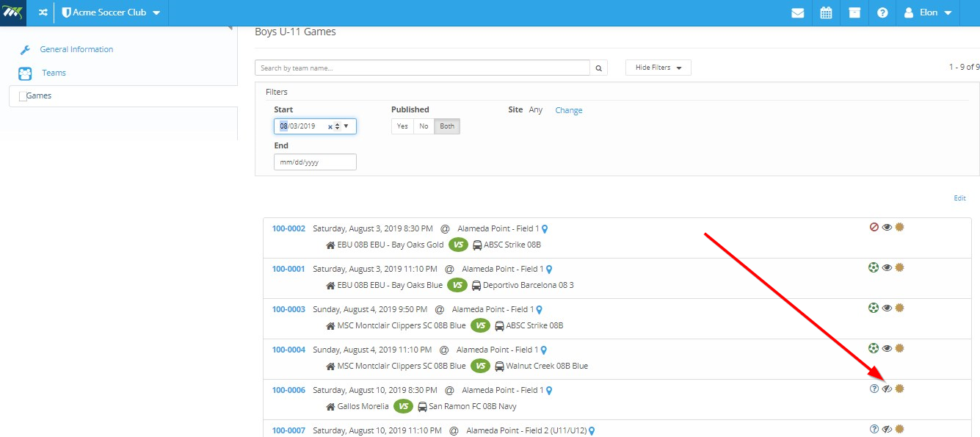Open the calendar icon in the top bar

(x=826, y=12)
